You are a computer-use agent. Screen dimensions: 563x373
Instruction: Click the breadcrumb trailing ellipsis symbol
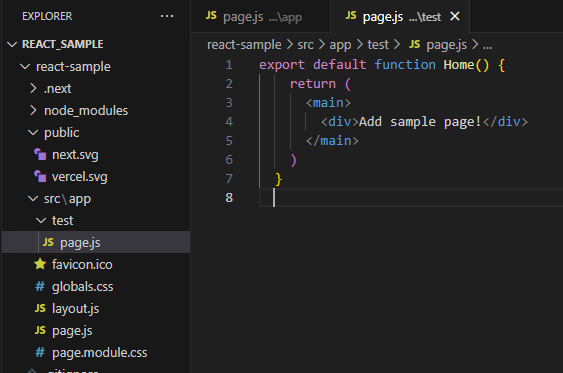[488, 45]
